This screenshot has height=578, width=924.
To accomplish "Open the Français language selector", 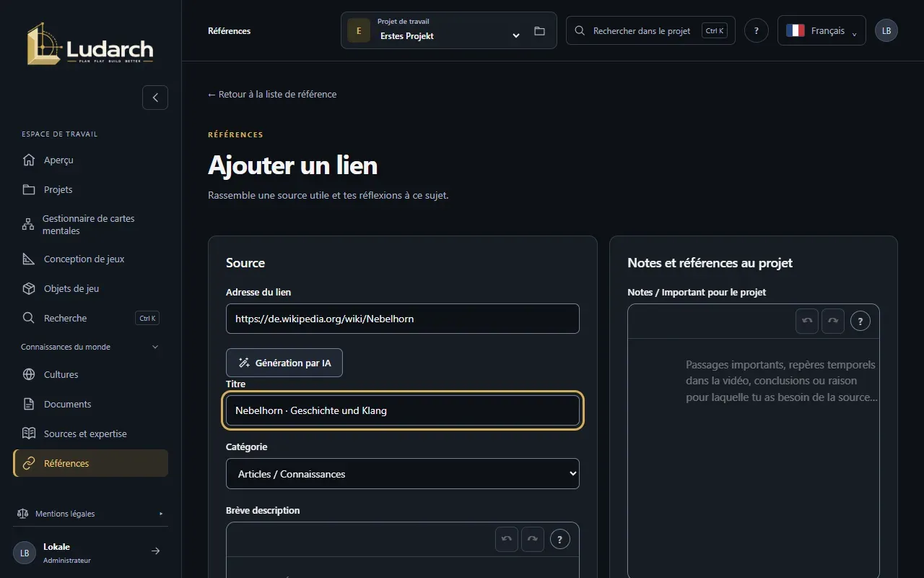I will pos(821,30).
